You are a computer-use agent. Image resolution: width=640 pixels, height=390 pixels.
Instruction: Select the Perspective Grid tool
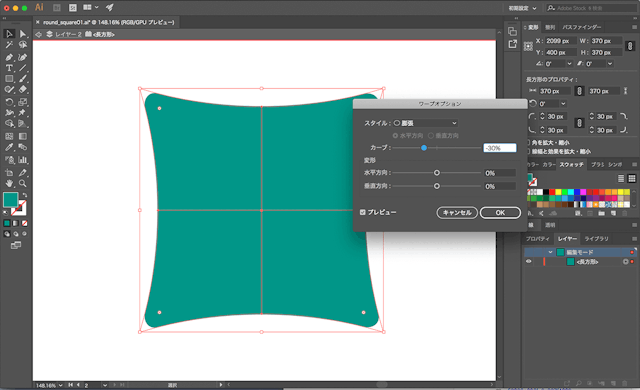point(23,124)
